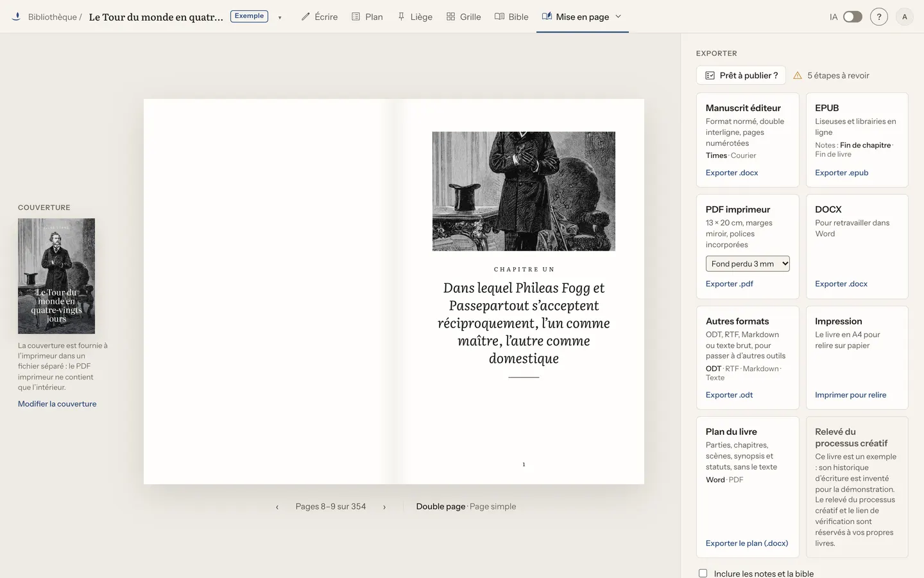Click the 'Exporter .odt' link
Image resolution: width=924 pixels, height=578 pixels.
(x=730, y=395)
